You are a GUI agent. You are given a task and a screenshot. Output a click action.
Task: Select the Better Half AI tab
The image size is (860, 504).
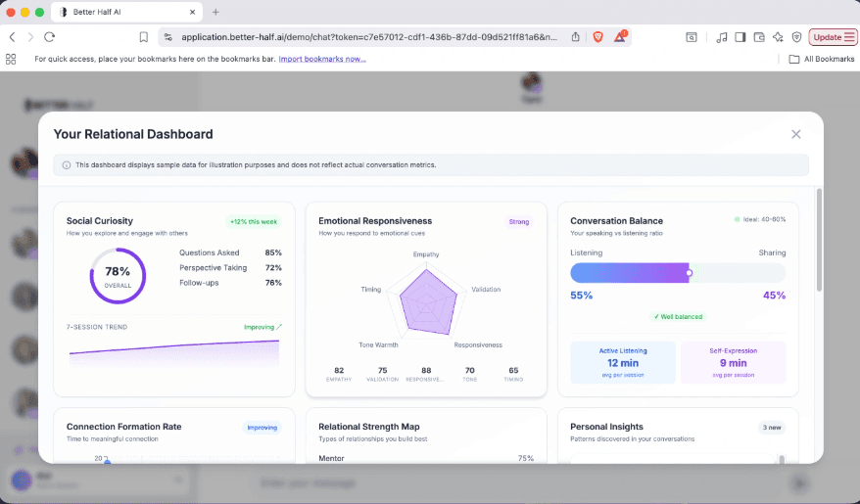[126, 12]
